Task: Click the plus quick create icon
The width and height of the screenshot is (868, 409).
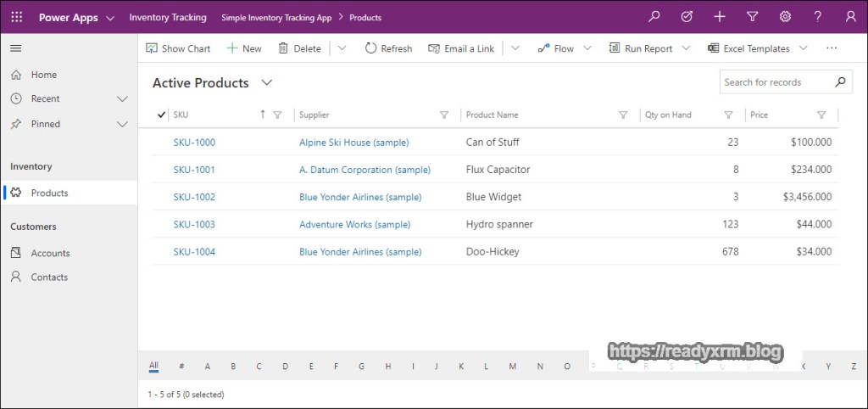Action: (720, 17)
